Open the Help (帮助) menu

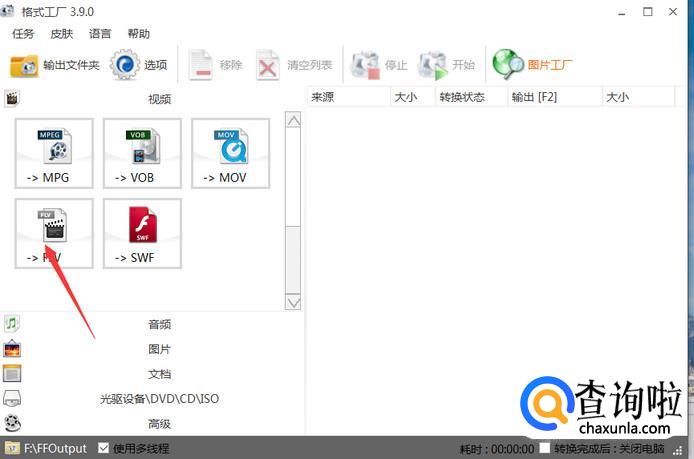click(139, 34)
